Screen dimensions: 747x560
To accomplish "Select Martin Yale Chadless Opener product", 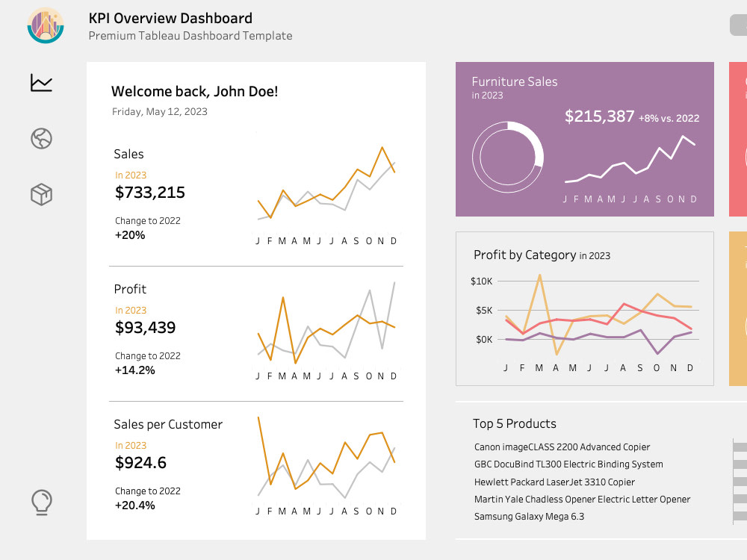I will tap(582, 499).
